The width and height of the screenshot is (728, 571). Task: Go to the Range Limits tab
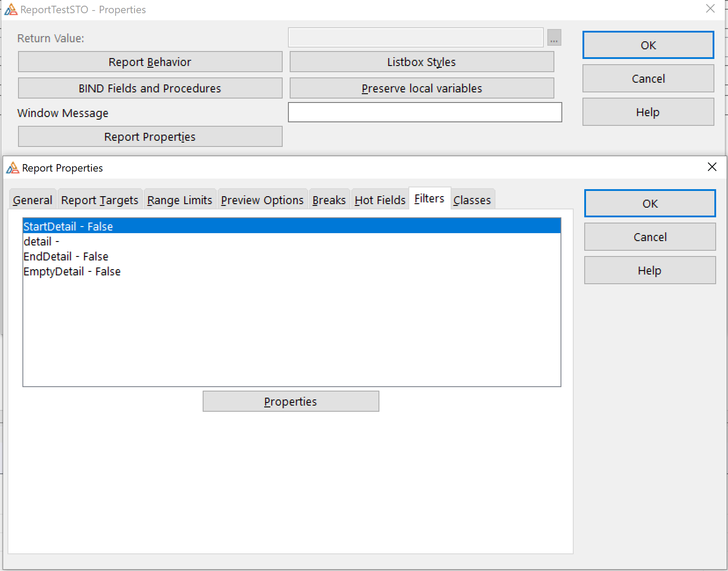[179, 200]
